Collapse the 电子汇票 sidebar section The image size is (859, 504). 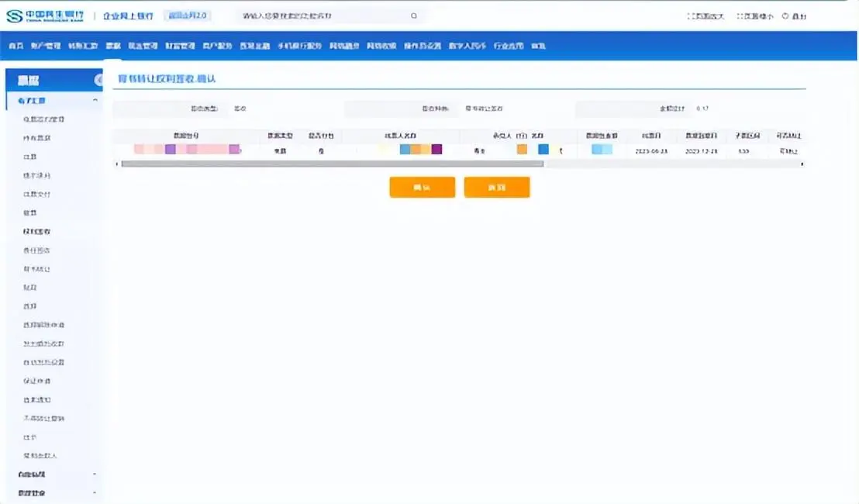[96, 100]
